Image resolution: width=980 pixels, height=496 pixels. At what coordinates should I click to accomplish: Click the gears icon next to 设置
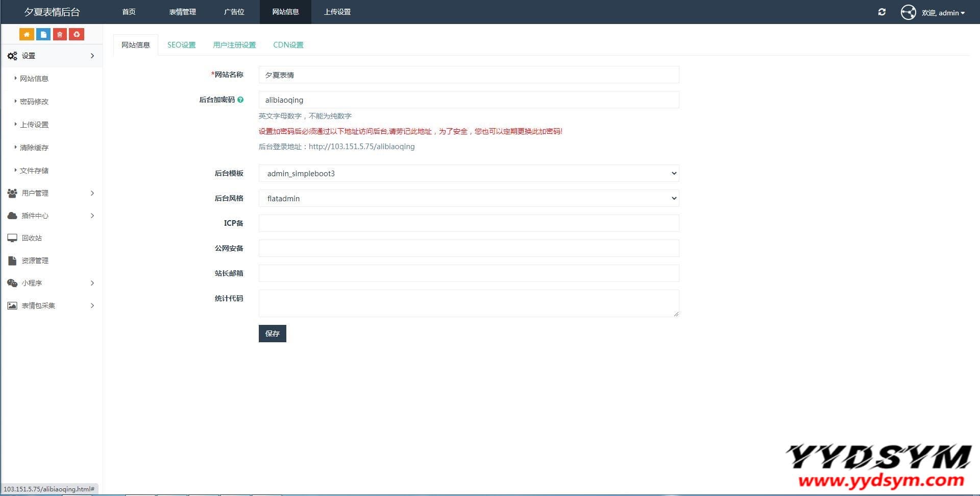coord(12,56)
